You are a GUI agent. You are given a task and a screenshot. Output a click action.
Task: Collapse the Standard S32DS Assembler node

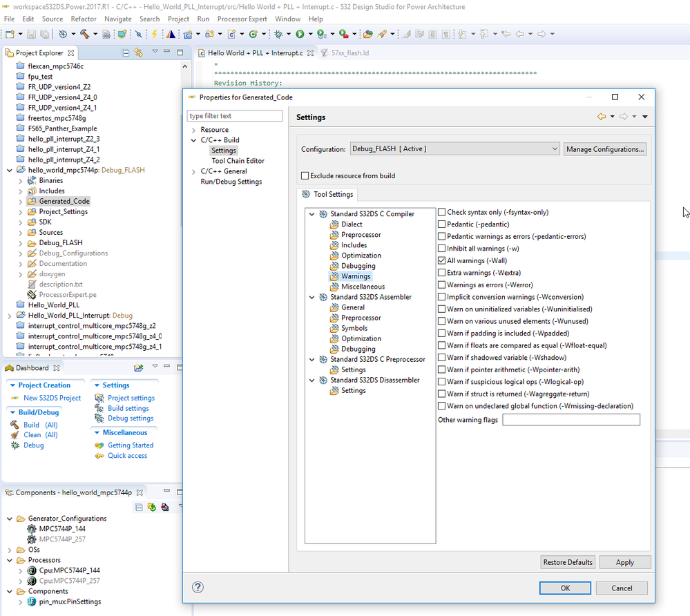pyautogui.click(x=312, y=297)
